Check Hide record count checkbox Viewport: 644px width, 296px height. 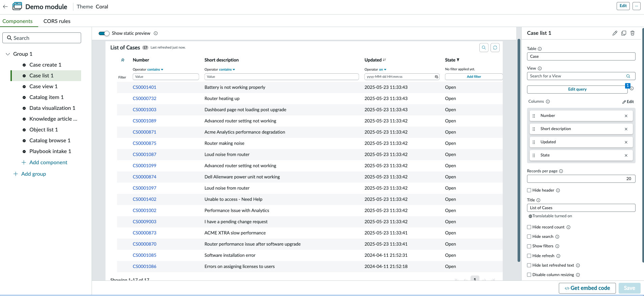click(529, 227)
